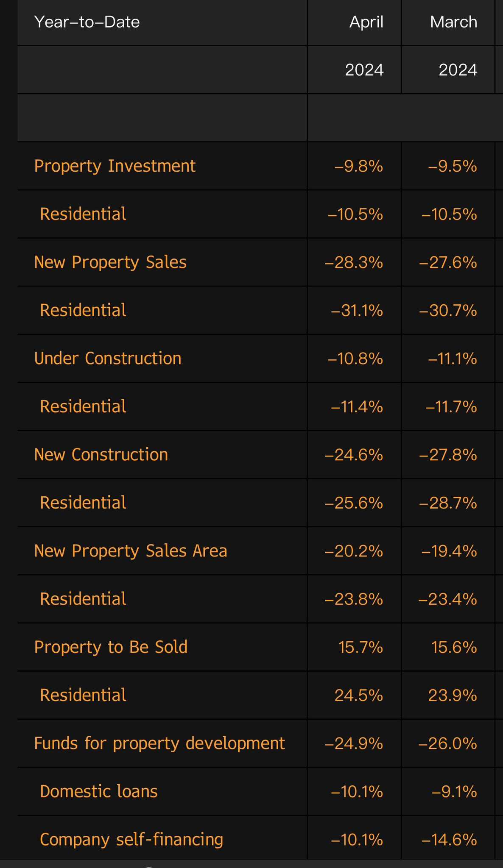Screen dimensions: 503x868
Task: Select the April column header
Action: pyautogui.click(x=366, y=22)
